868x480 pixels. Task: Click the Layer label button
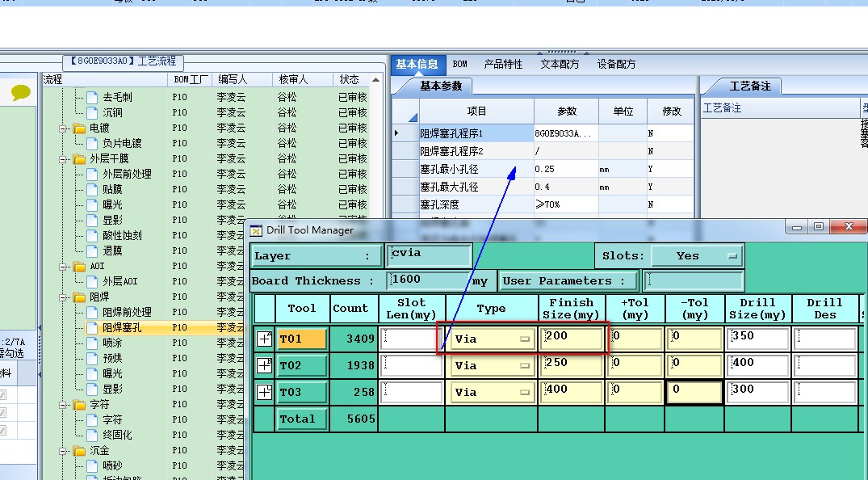click(x=316, y=256)
